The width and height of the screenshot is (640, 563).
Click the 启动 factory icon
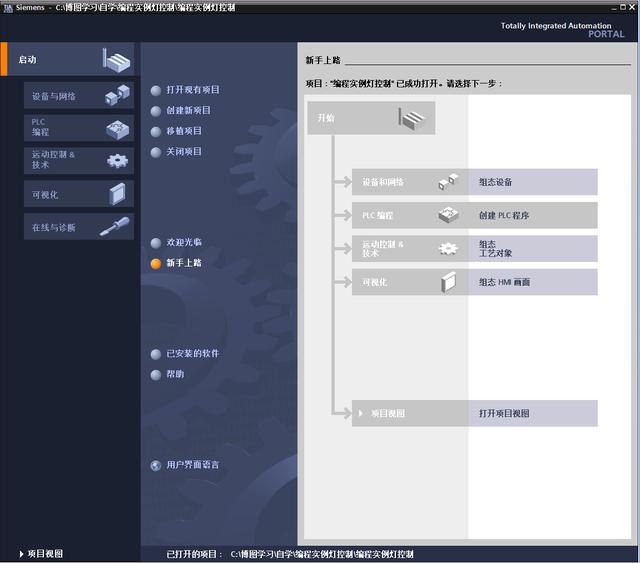tap(116, 60)
